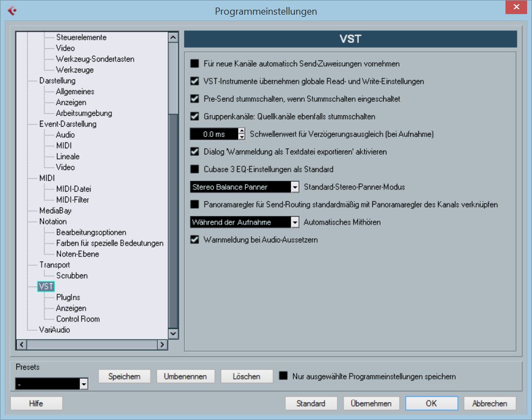532x420 pixels.
Task: Select Notation category in tree
Action: click(53, 221)
